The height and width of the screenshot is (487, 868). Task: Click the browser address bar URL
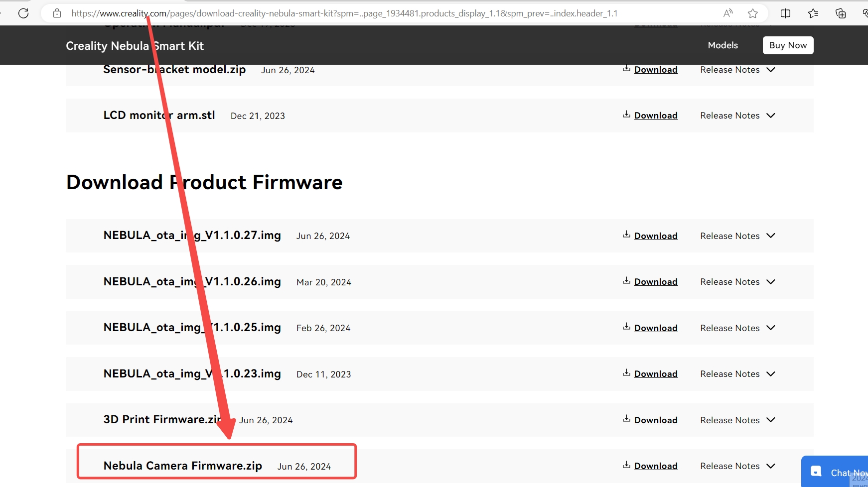click(344, 13)
